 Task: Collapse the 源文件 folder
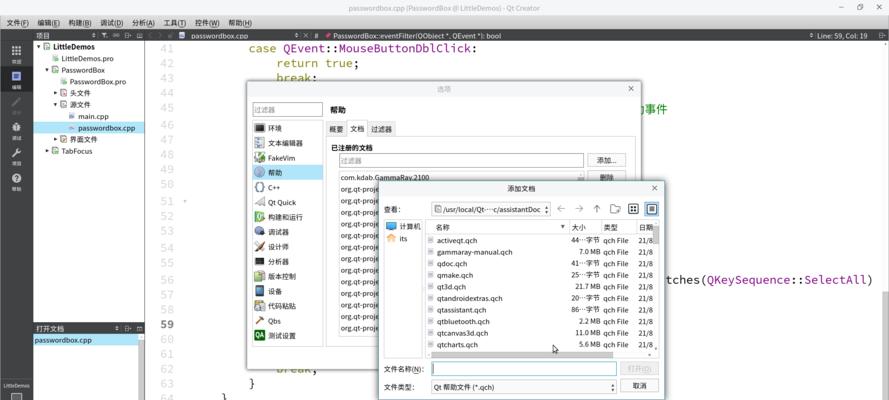[x=56, y=105]
